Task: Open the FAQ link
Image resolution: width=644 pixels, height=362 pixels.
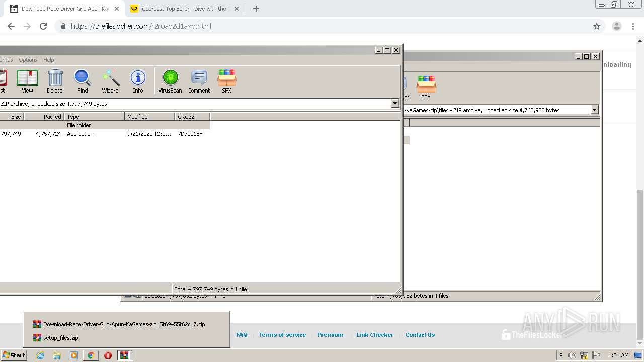Action: pyautogui.click(x=242, y=335)
